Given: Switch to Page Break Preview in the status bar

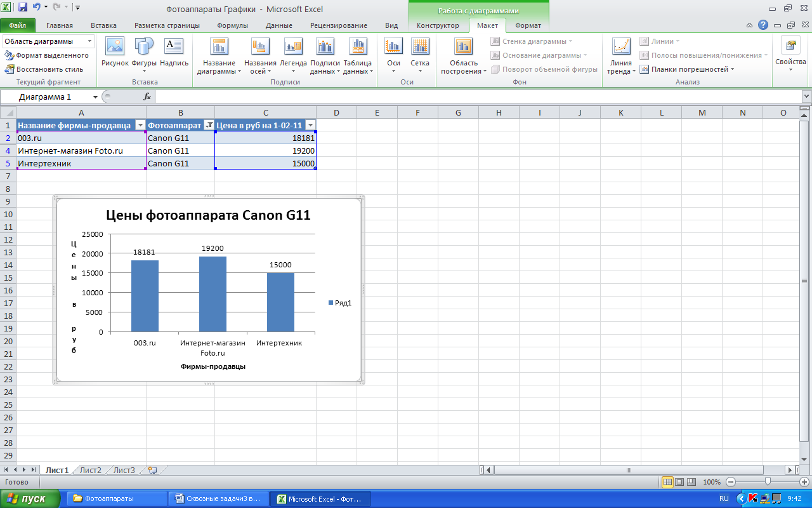Looking at the screenshot, I should [x=691, y=482].
